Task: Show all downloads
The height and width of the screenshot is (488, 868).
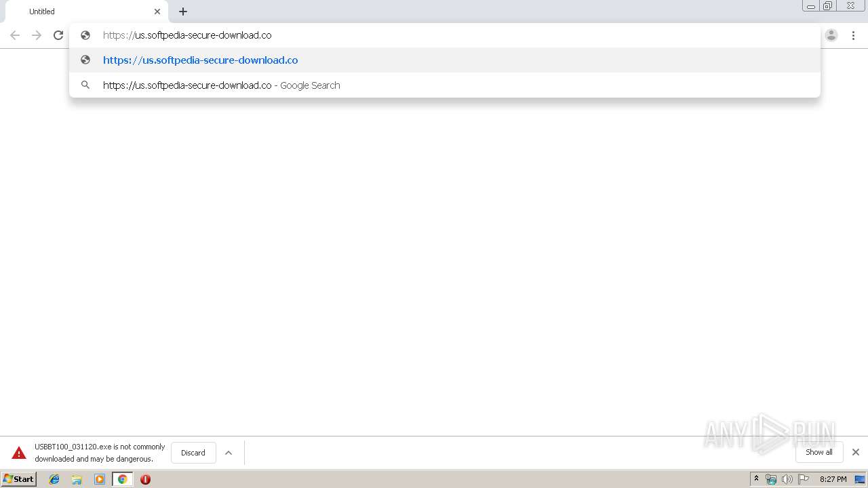Action: [819, 452]
